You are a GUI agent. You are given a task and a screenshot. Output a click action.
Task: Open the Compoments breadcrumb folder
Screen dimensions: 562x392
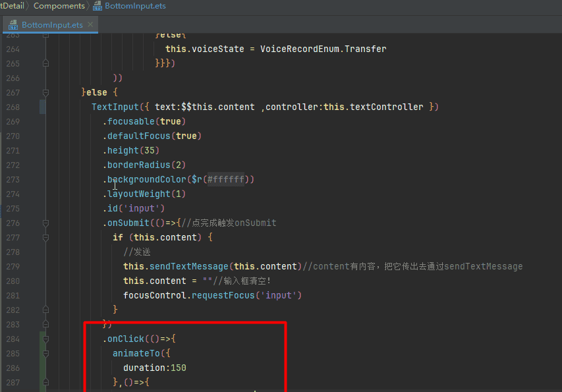[59, 6]
